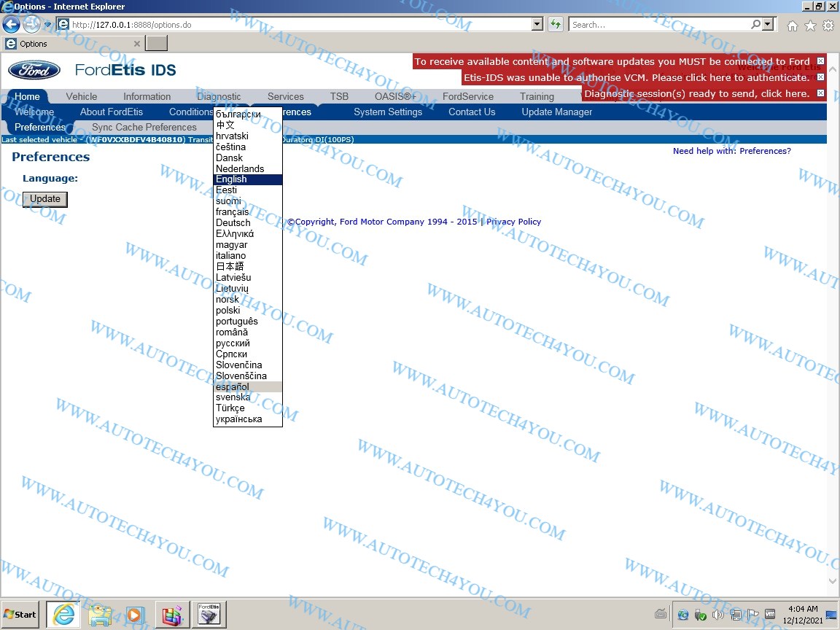This screenshot has height=630, width=840.
Task: Click the Internet Explorer back arrow button
Action: [x=11, y=24]
